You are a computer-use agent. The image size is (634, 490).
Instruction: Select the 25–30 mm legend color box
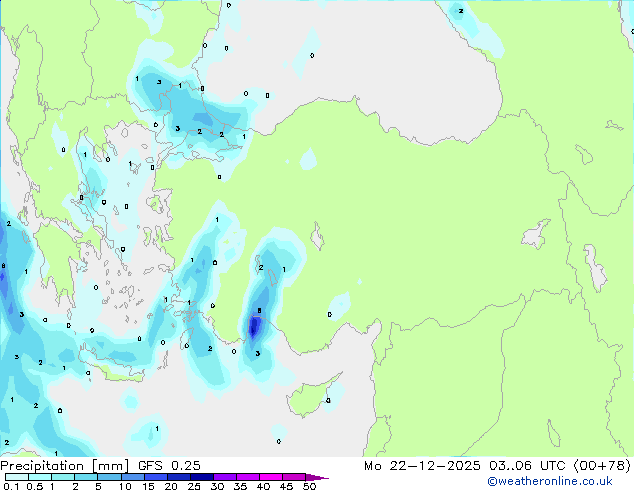[202, 477]
